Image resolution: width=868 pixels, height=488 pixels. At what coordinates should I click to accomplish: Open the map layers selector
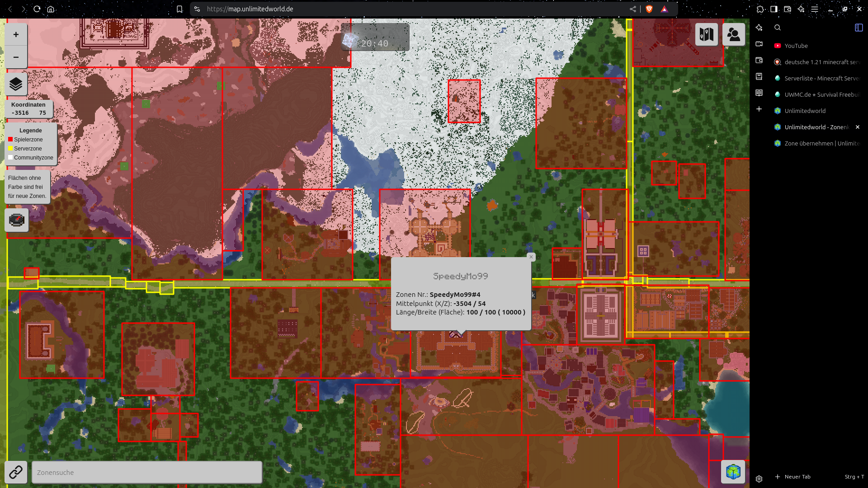pos(16,84)
